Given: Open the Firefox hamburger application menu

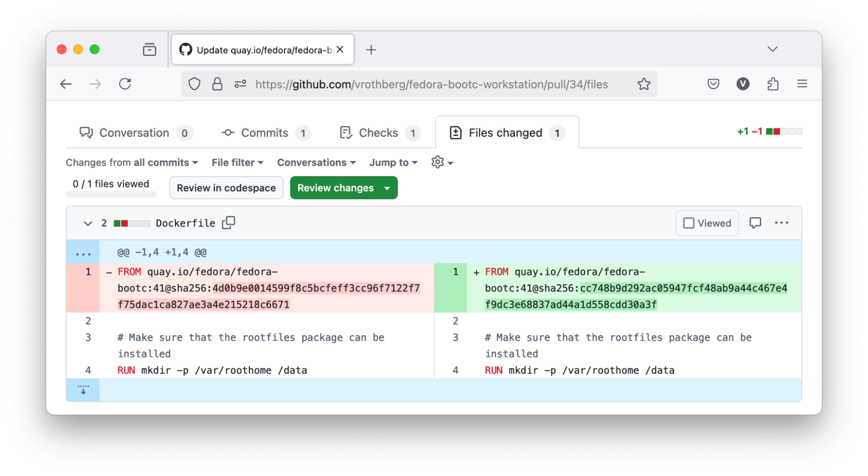Looking at the screenshot, I should tap(802, 84).
